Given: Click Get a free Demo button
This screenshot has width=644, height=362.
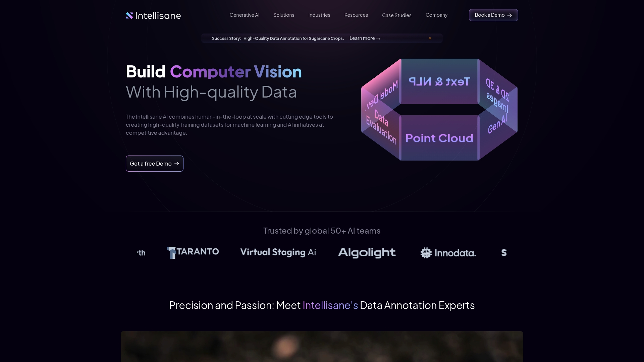Looking at the screenshot, I should tap(155, 164).
